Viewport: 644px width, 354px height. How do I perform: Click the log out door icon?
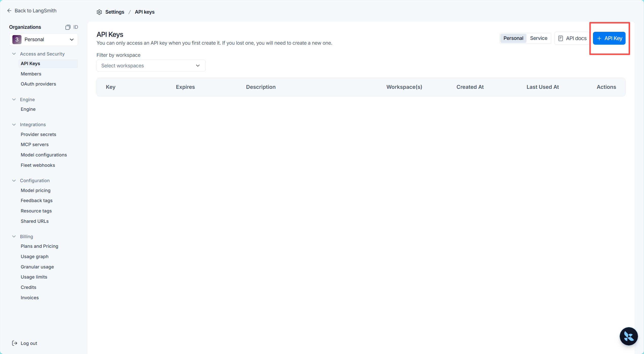point(15,343)
